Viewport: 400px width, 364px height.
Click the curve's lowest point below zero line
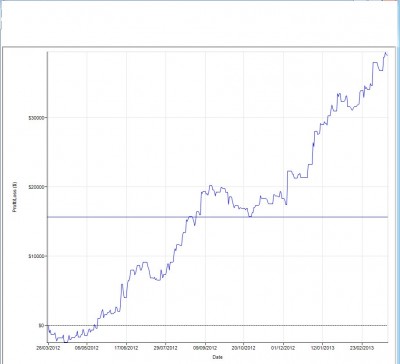pyautogui.click(x=65, y=342)
